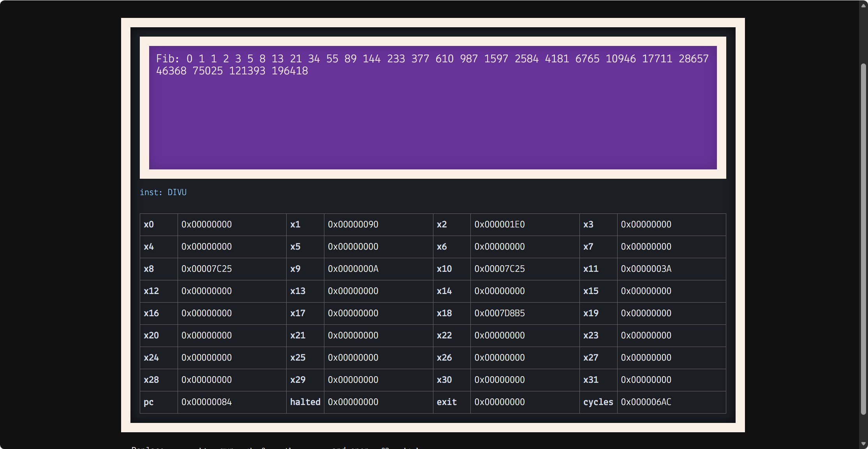Select the x2 register value 0x000001E0
This screenshot has width=868, height=449.
(499, 225)
